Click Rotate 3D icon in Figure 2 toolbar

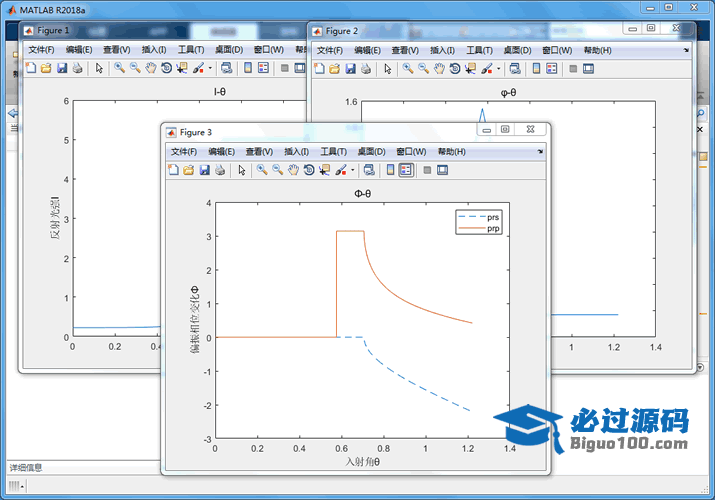coord(455,69)
